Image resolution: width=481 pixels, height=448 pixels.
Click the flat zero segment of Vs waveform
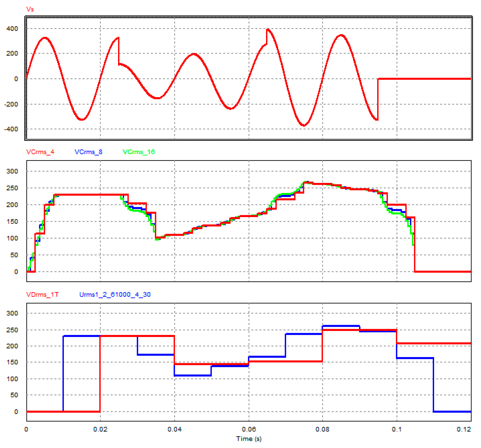click(x=423, y=79)
